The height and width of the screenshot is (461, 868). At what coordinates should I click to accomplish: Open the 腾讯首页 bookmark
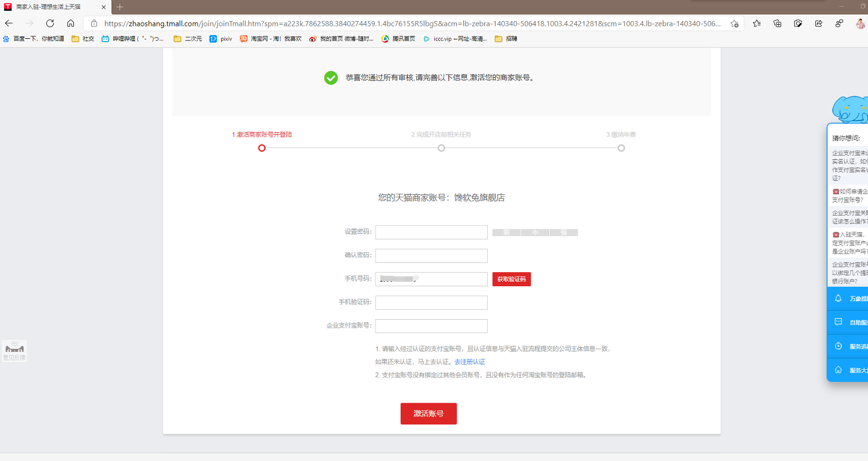(398, 39)
